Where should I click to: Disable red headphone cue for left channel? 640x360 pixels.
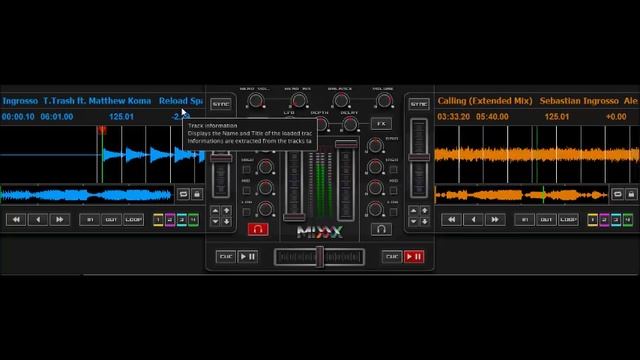coord(258,229)
